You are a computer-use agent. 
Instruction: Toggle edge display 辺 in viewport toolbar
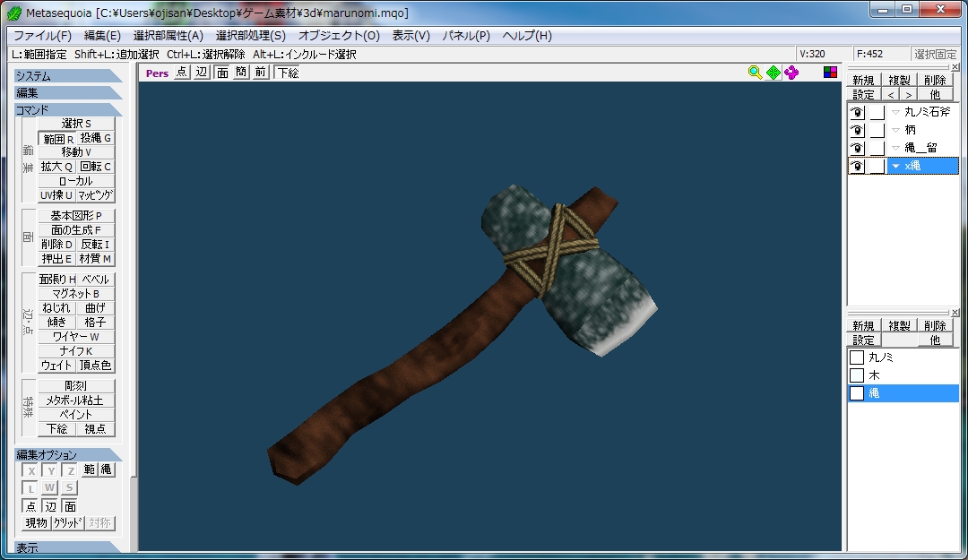(202, 73)
